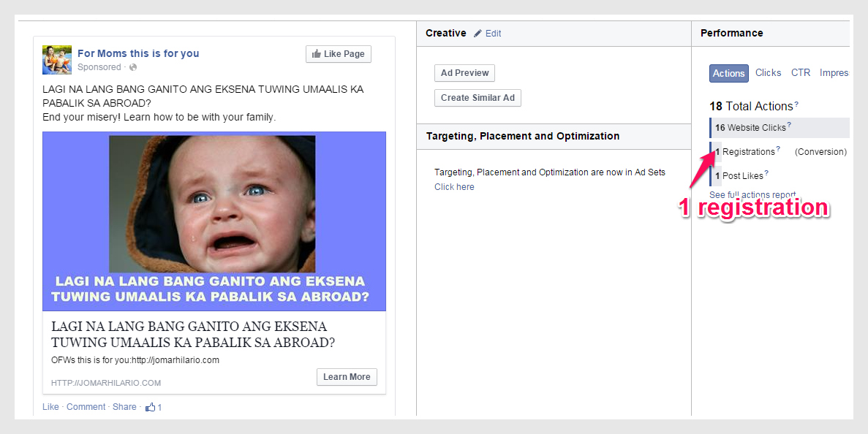Open the For Moms this is for you page
Image resolution: width=868 pixels, height=434 pixels.
[138, 53]
